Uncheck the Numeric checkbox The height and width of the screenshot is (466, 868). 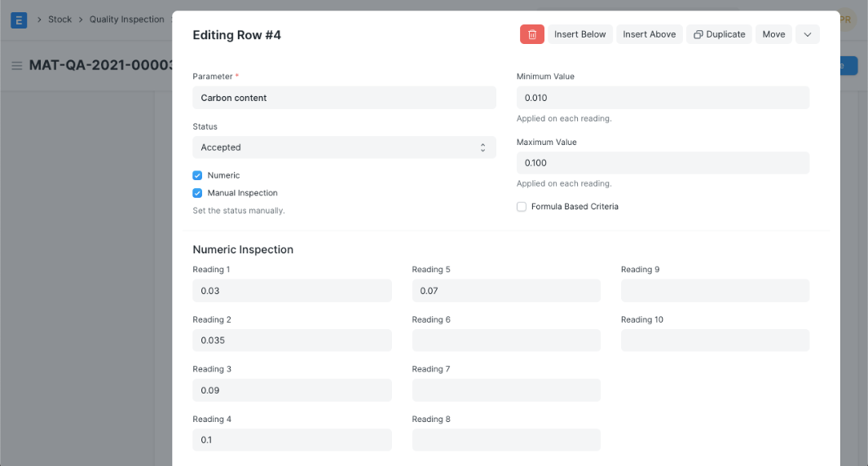point(197,176)
